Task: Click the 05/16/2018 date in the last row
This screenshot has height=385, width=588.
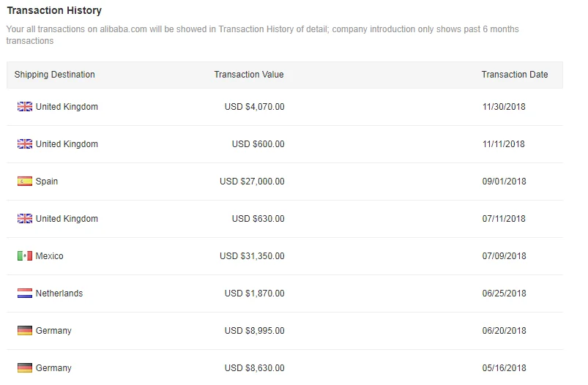Action: [x=504, y=368]
